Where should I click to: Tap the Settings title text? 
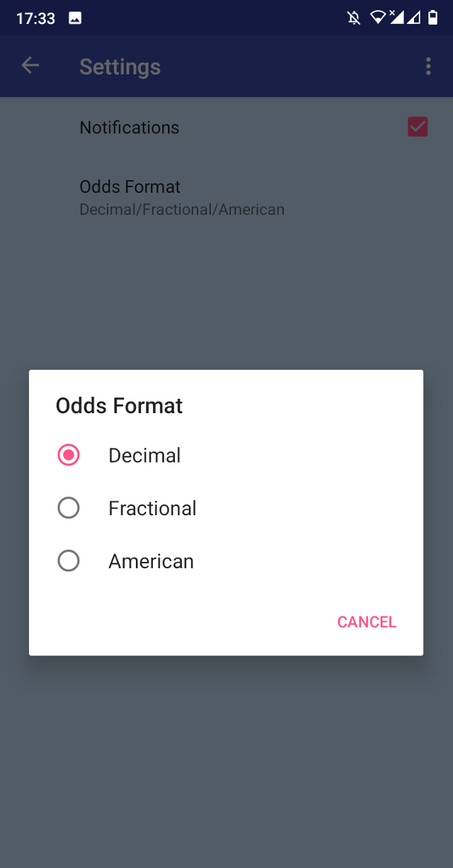coord(120,67)
